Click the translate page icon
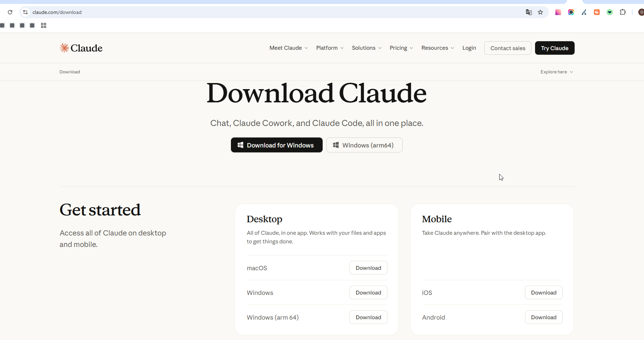 coord(529,12)
